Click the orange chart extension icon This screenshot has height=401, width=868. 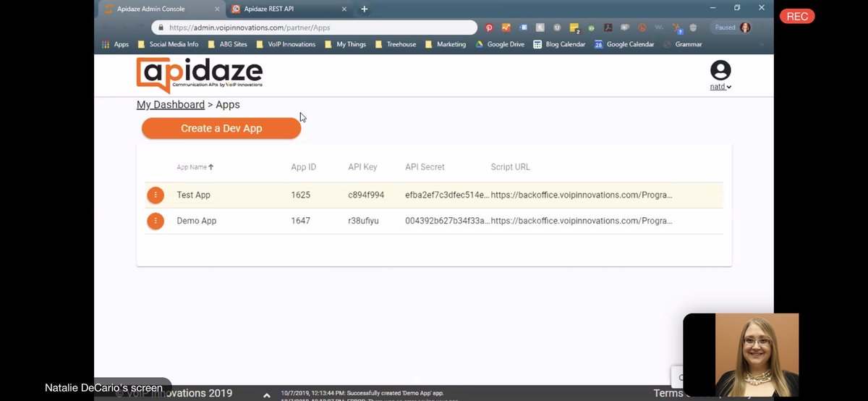pos(506,28)
